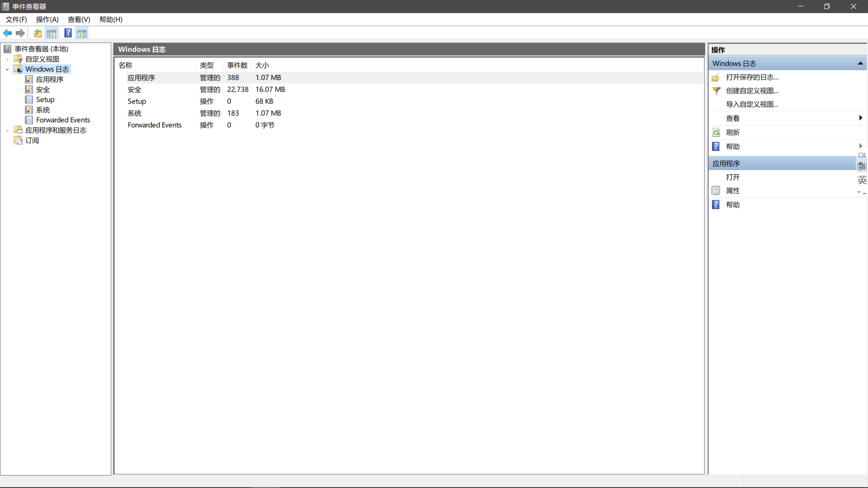Expand the 自定义视图 tree node
Viewport: 868px width, 488px height.
click(x=7, y=59)
